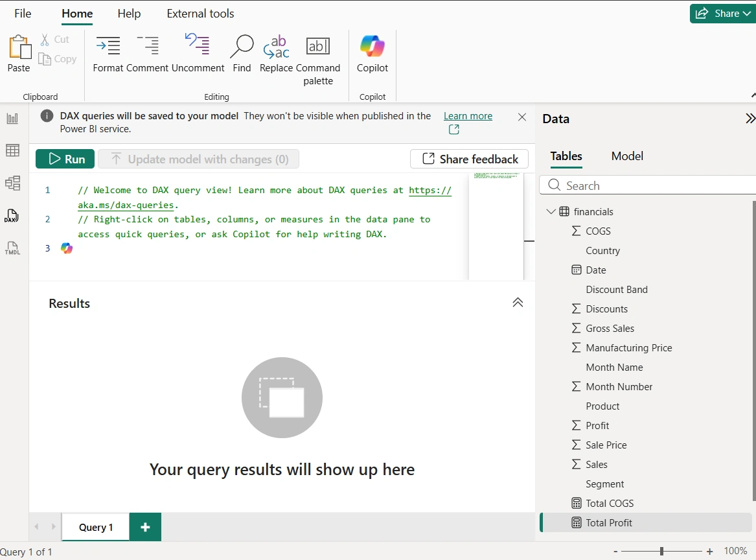Open the Command palette

pyautogui.click(x=318, y=60)
